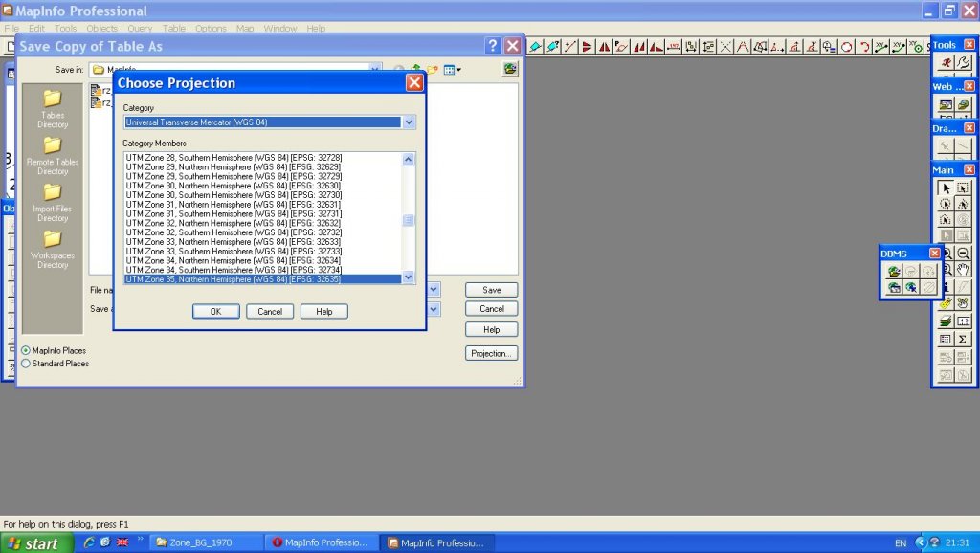Open the Options menu

[x=211, y=28]
